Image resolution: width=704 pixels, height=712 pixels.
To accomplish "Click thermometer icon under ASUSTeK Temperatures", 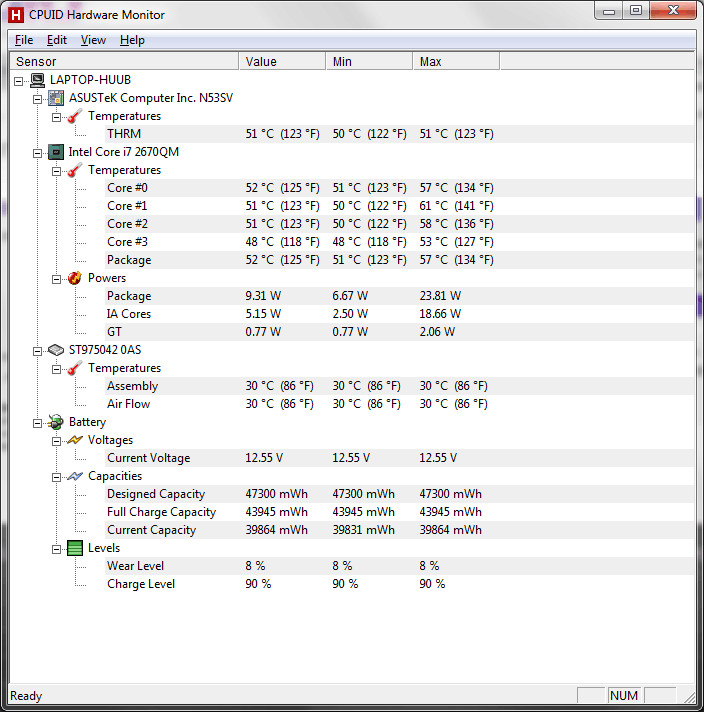I will pos(75,116).
